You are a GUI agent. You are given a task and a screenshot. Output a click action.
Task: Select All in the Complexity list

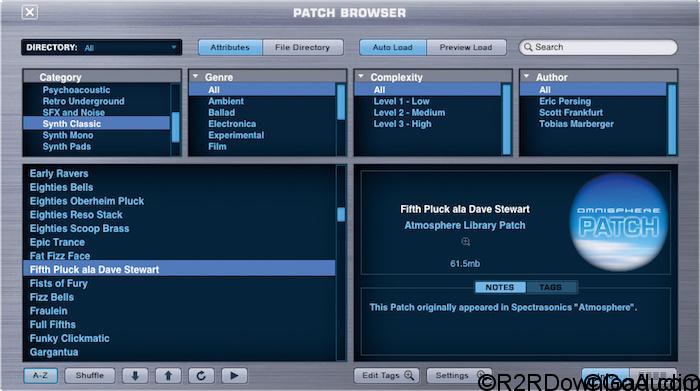[428, 90]
